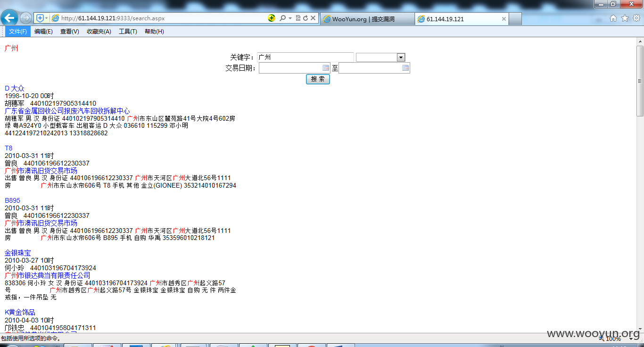Image resolution: width=644 pixels, height=347 pixels.
Task: Click the start 交易日期 input field
Action: [x=294, y=68]
